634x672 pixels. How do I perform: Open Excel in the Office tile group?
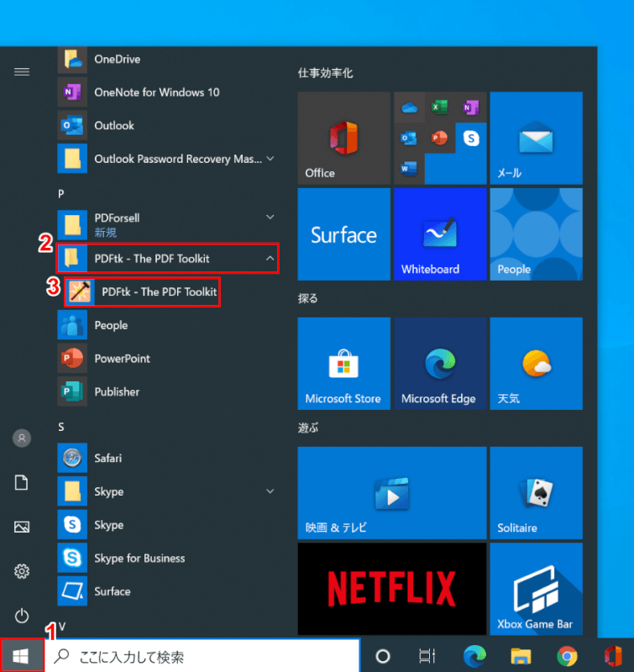point(440,108)
